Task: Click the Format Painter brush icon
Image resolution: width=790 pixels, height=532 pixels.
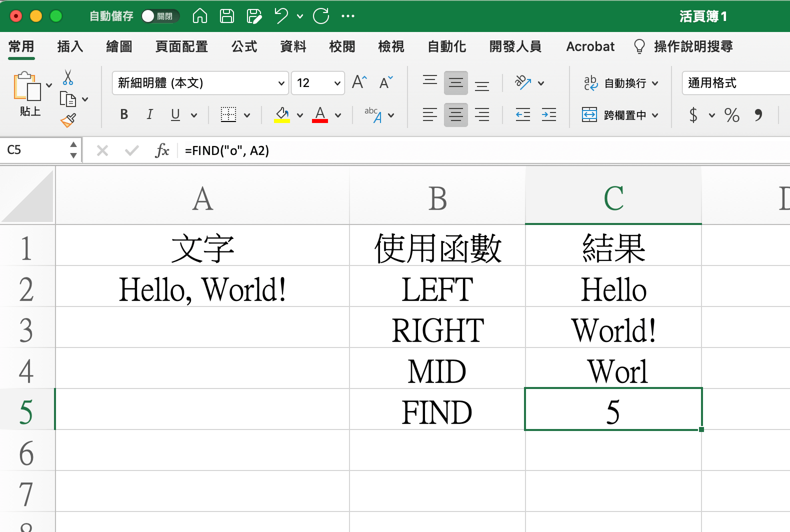Action: tap(68, 120)
